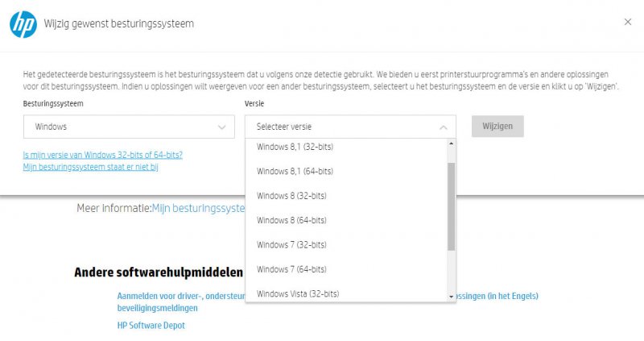Click the 'Wijzig gewenst besturingssysteem' title
The width and height of the screenshot is (644, 341).
(x=118, y=23)
